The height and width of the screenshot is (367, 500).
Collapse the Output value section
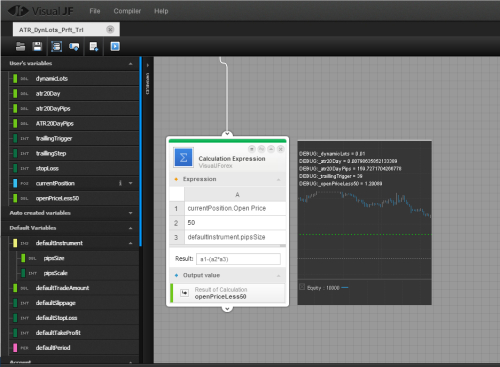point(279,276)
